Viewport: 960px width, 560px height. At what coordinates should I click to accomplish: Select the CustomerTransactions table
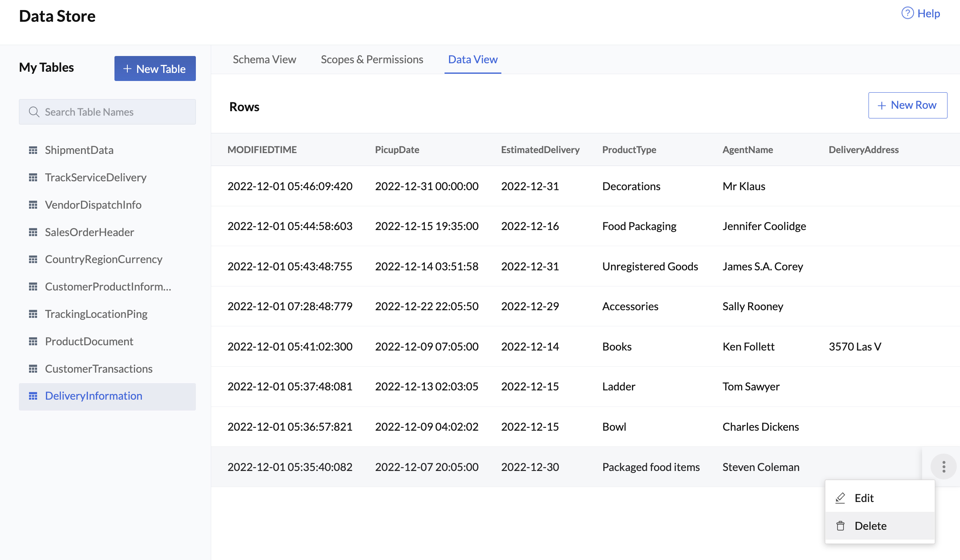click(98, 369)
